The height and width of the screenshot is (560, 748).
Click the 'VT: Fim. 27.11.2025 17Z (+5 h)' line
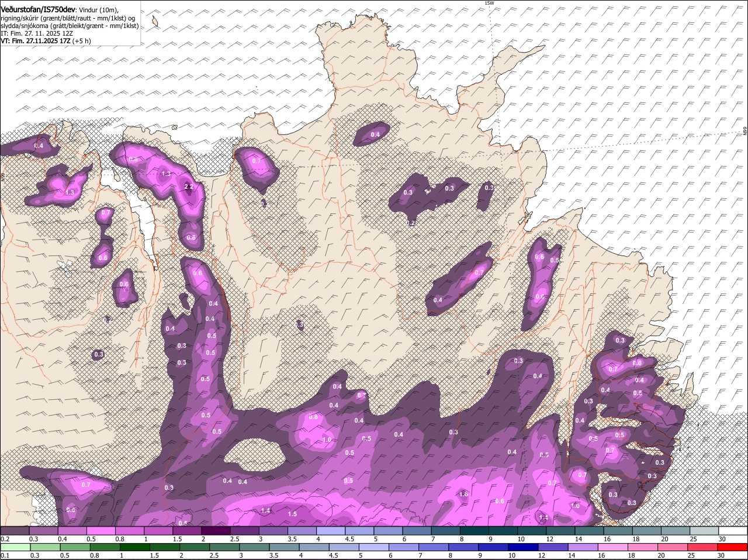click(46, 42)
